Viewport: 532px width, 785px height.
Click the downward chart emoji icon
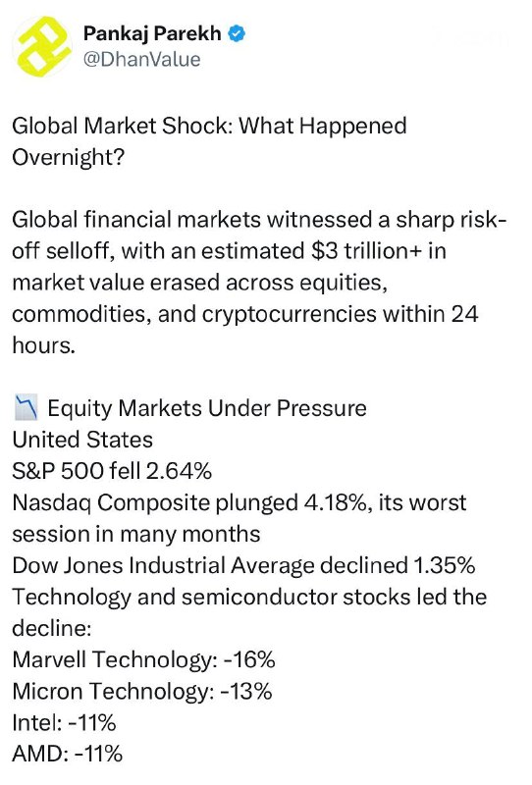26,407
